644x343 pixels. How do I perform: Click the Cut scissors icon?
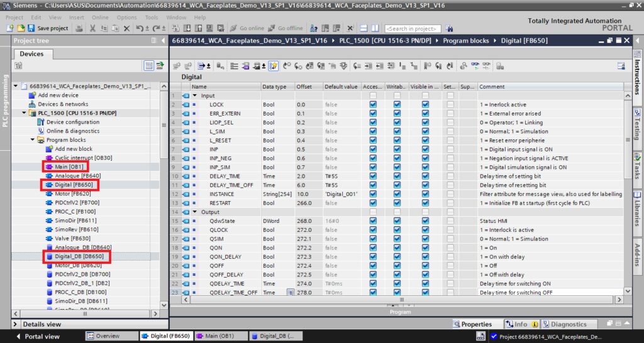click(x=92, y=28)
